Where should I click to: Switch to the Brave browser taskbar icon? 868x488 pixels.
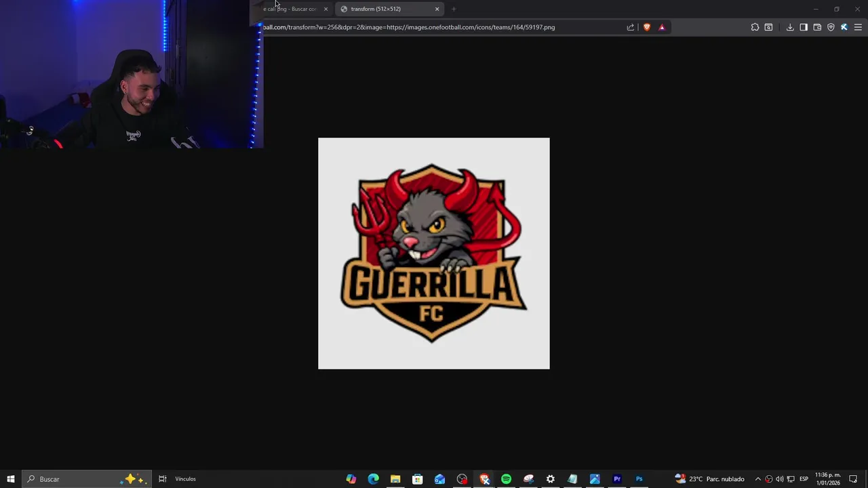[484, 479]
